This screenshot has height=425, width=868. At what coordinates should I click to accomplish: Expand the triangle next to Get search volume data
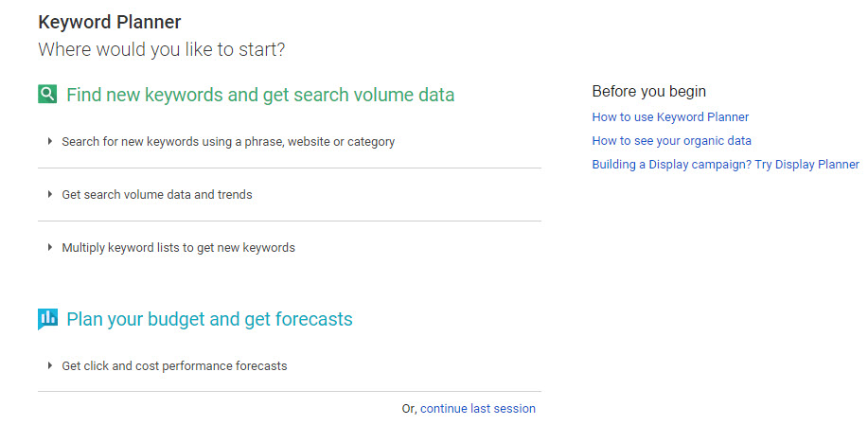click(50, 194)
